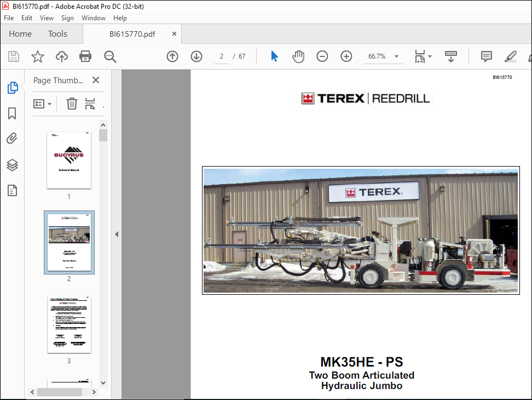Open the Edit menu
This screenshot has width=532, height=400.
26,18
